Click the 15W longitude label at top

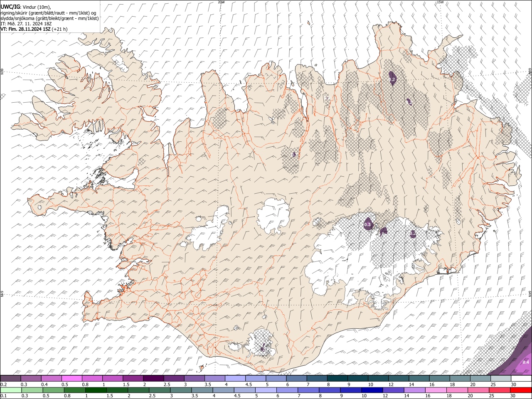point(440,2)
